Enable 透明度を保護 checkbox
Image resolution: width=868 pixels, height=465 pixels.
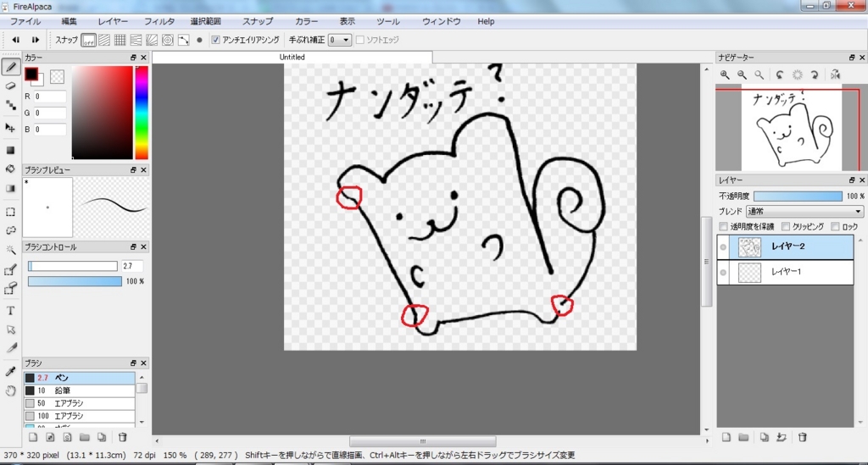point(723,227)
